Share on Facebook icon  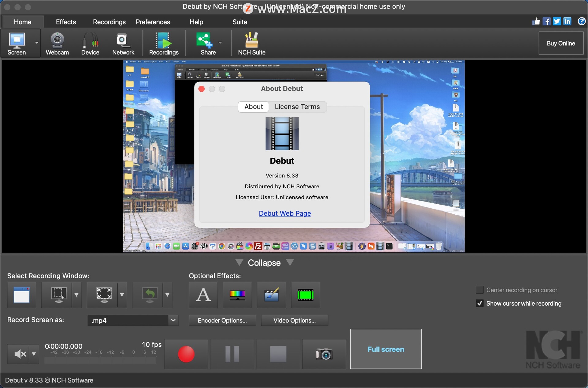click(x=546, y=21)
